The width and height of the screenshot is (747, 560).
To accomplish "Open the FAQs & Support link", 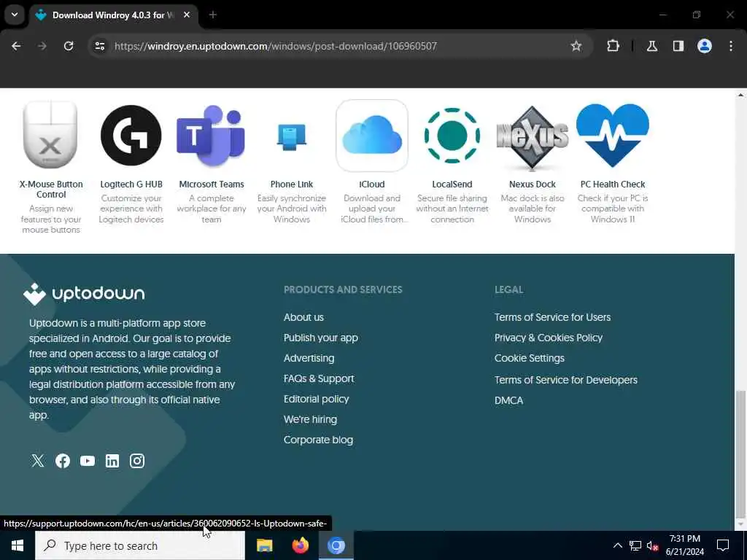I will pos(319,378).
